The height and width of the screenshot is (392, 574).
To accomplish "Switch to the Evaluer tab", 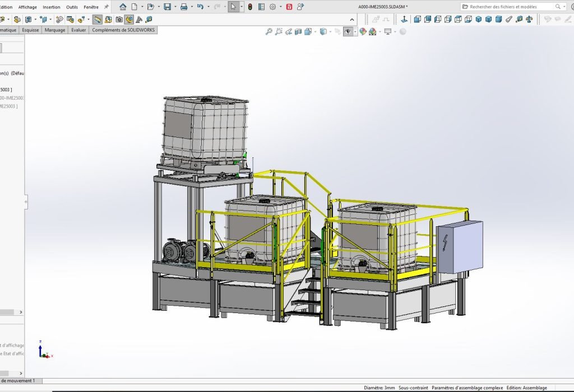I will pyautogui.click(x=78, y=30).
